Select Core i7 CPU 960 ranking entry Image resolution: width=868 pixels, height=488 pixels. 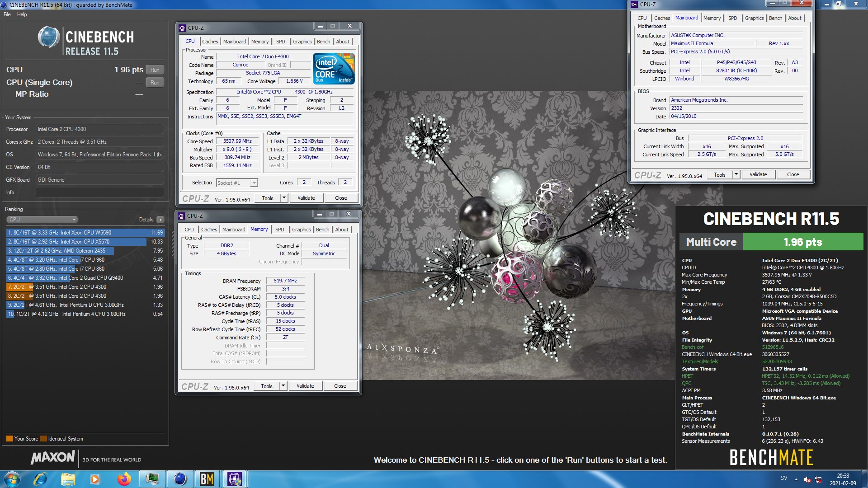tap(85, 260)
